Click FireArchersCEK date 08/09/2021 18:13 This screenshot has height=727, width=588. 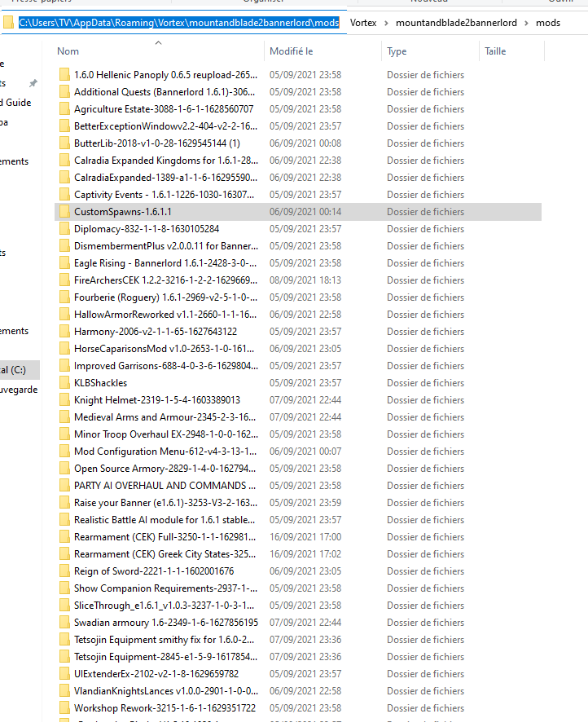305,280
